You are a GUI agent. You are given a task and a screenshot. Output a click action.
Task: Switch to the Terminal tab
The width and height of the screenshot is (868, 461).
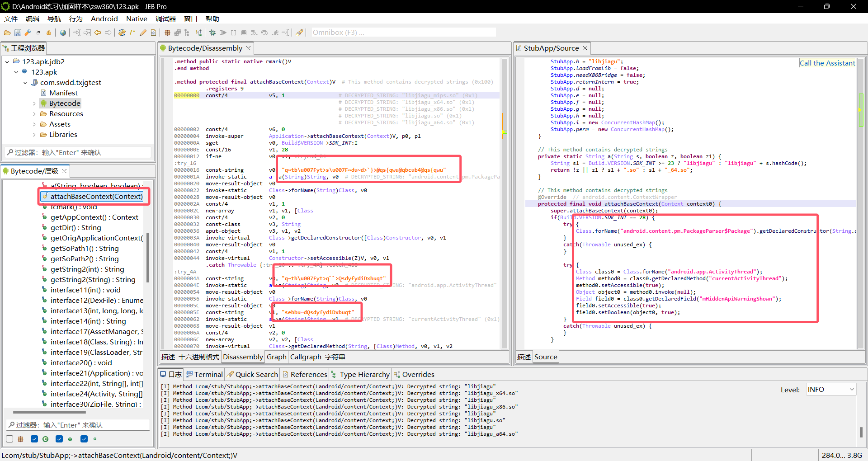tap(204, 374)
